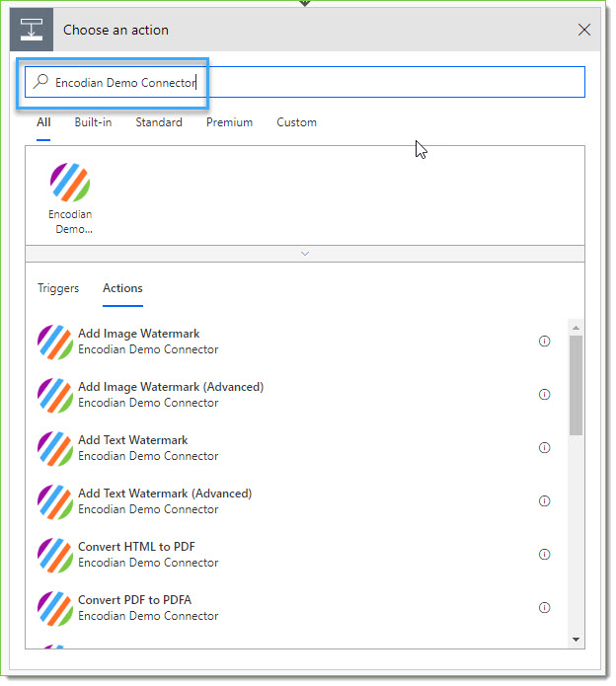The width and height of the screenshot is (616, 686).
Task: Click the Choose an action header icon
Action: 32,30
